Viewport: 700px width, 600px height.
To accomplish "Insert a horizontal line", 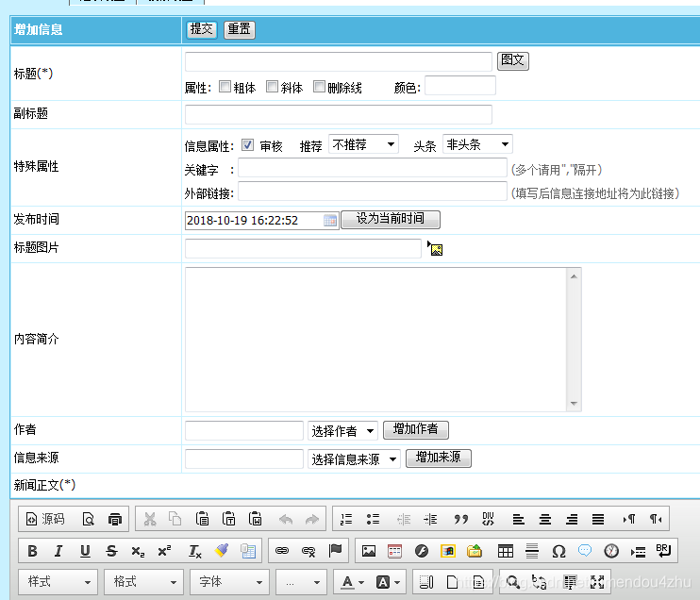I will point(532,551).
